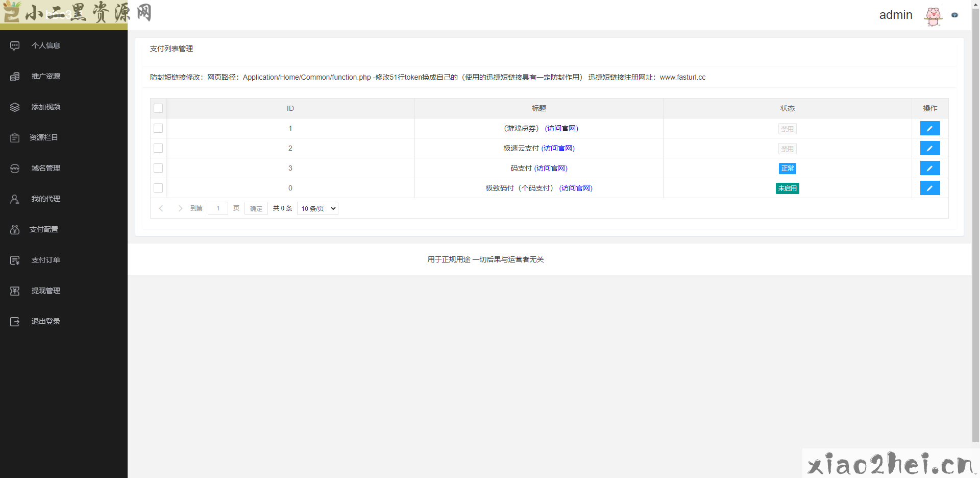980x478 pixels.
Task: Check the box for row ID 0
Action: coord(158,188)
